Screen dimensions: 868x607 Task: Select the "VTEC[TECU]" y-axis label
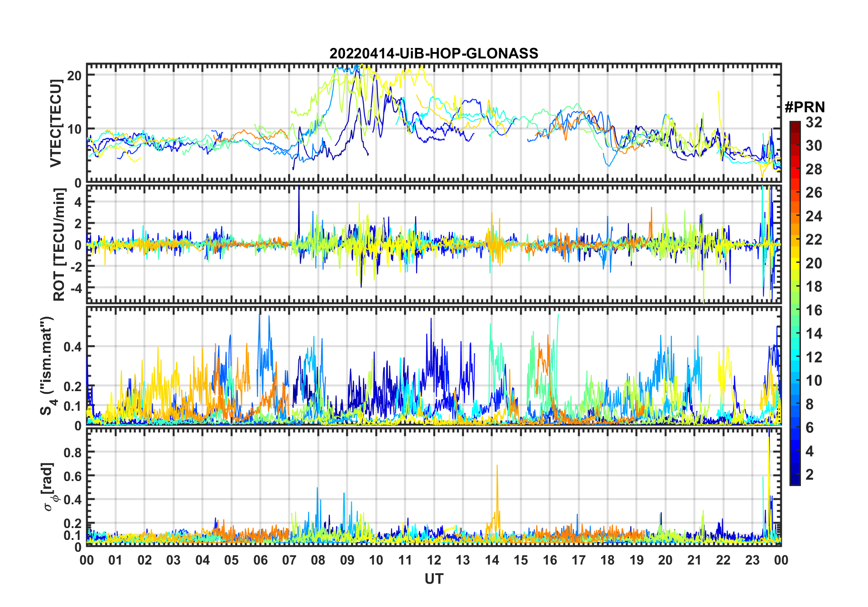[56, 123]
